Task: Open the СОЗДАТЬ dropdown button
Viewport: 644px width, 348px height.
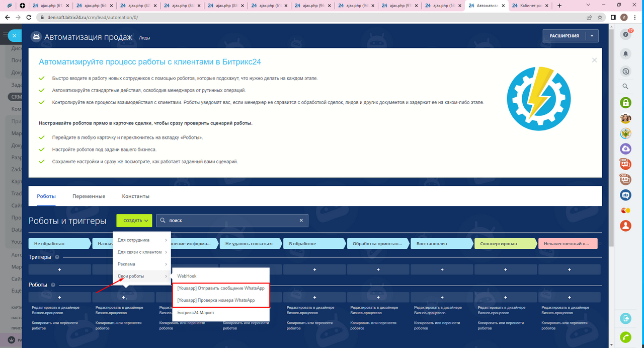Action: pyautogui.click(x=134, y=221)
